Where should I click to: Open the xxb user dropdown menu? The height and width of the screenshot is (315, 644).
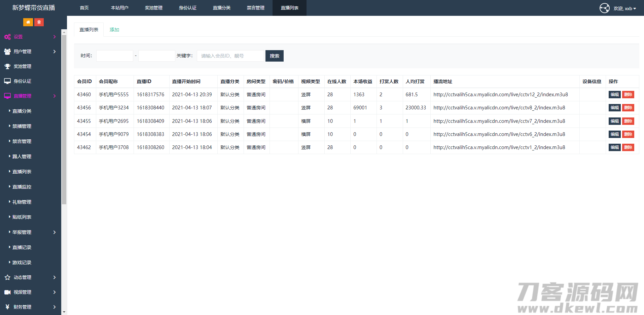point(625,8)
